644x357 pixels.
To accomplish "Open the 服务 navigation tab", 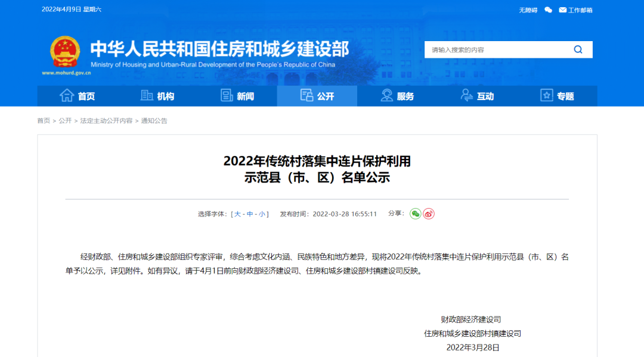I will click(397, 96).
